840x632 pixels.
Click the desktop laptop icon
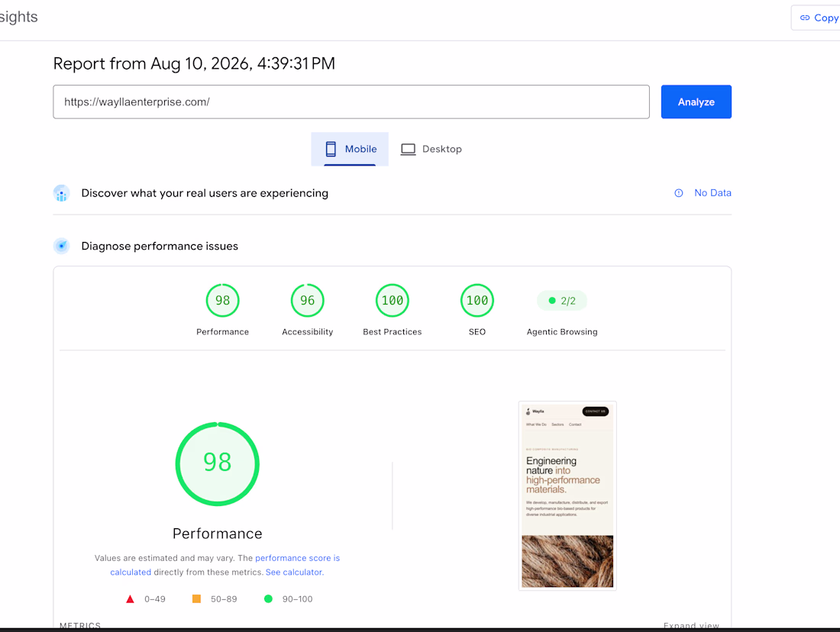(409, 149)
